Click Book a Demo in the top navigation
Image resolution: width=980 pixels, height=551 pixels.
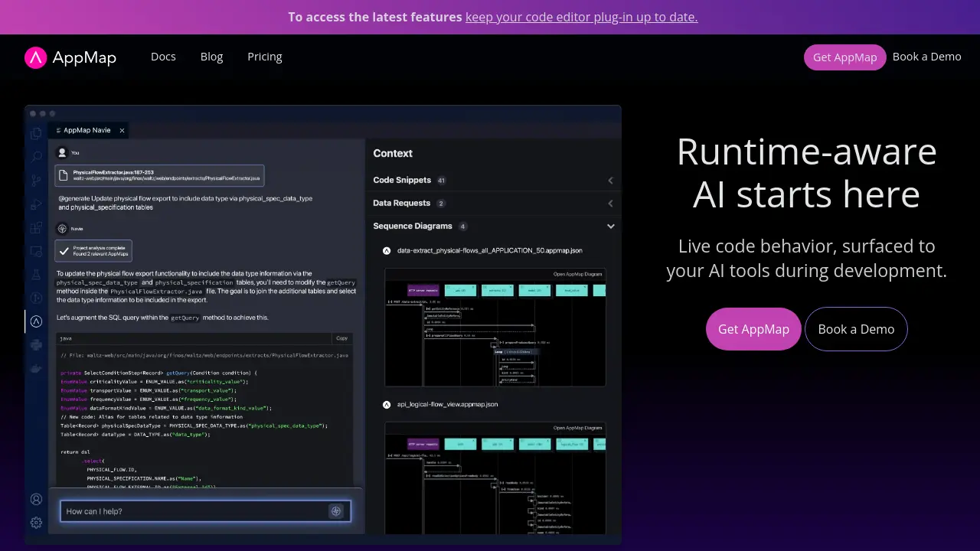pyautogui.click(x=927, y=57)
